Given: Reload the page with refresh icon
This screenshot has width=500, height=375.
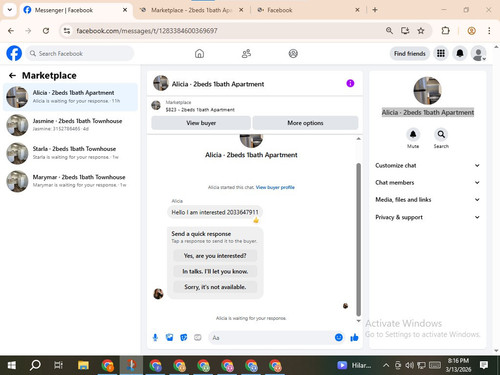Looking at the screenshot, I should (x=46, y=31).
